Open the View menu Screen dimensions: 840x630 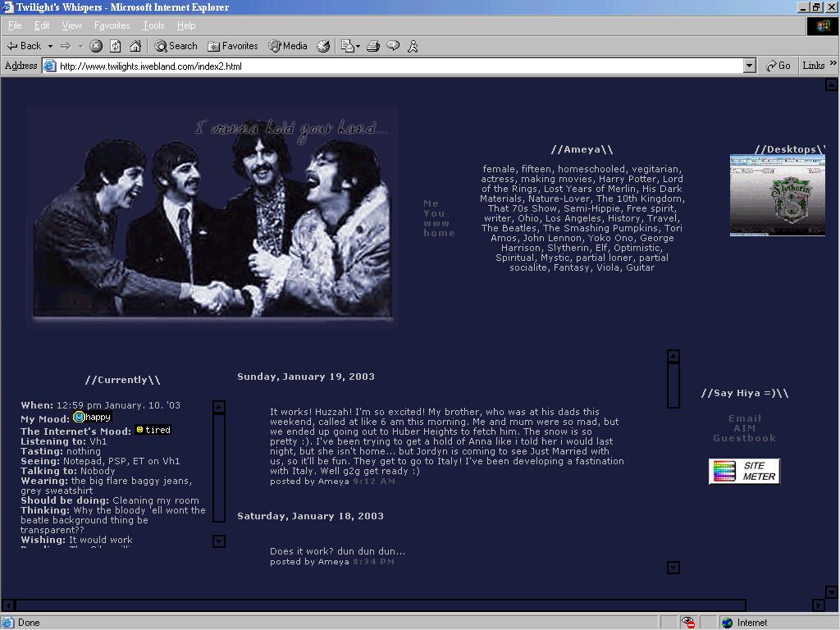coord(72,25)
